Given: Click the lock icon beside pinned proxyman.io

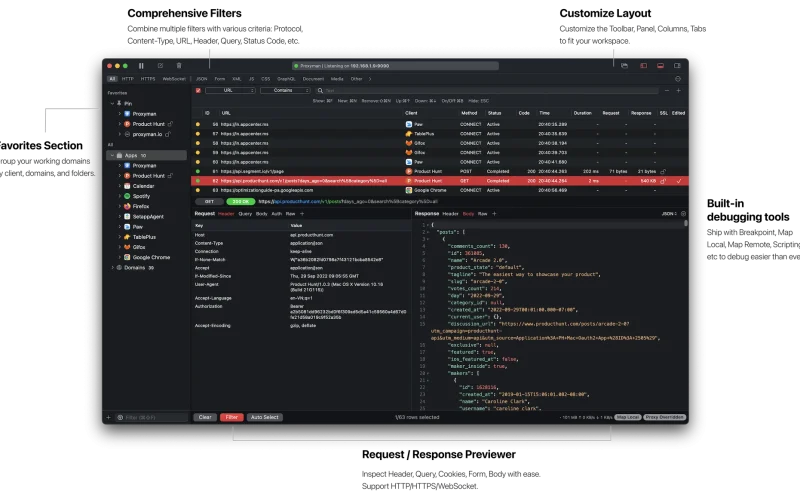Looking at the screenshot, I should point(167,134).
